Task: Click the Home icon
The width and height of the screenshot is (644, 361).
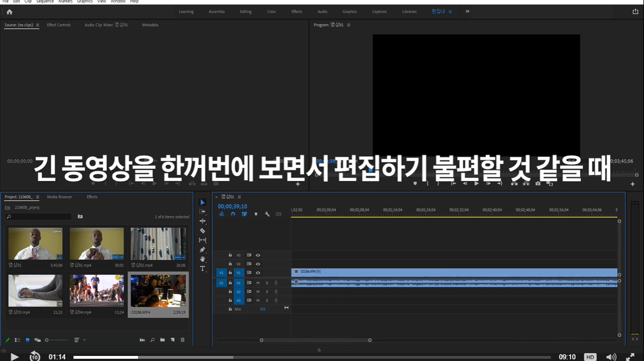Action: [10, 12]
